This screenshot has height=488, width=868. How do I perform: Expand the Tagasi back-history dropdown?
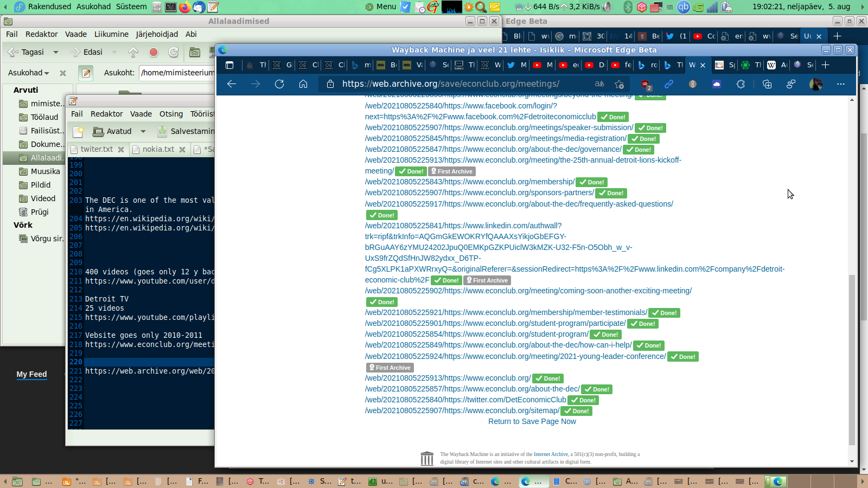coord(55,52)
